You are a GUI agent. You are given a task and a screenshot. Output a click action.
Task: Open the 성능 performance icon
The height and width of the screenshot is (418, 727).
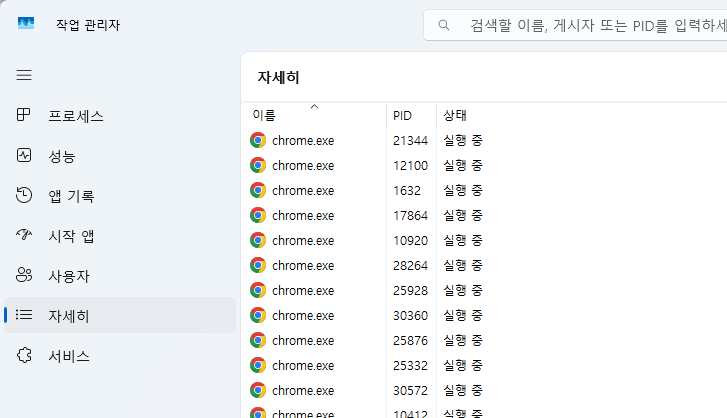(x=24, y=155)
